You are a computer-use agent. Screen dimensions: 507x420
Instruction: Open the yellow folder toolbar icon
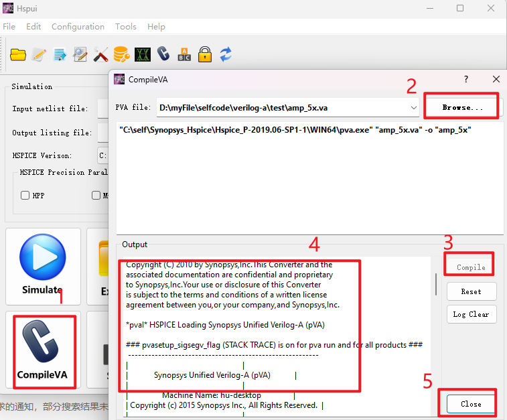18,54
